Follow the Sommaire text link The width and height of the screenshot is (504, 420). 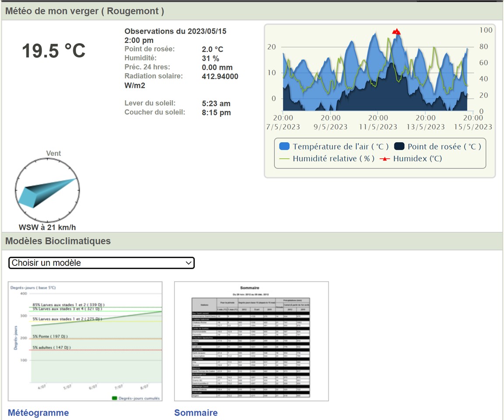196,413
